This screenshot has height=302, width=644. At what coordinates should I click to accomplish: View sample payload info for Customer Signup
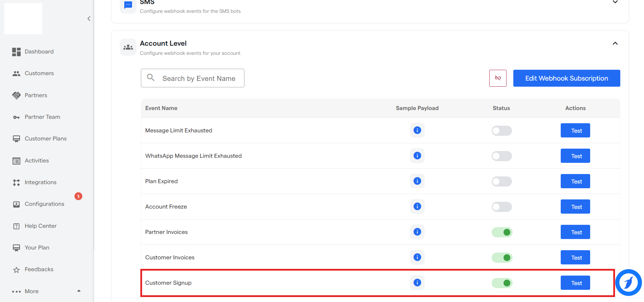pyautogui.click(x=417, y=283)
